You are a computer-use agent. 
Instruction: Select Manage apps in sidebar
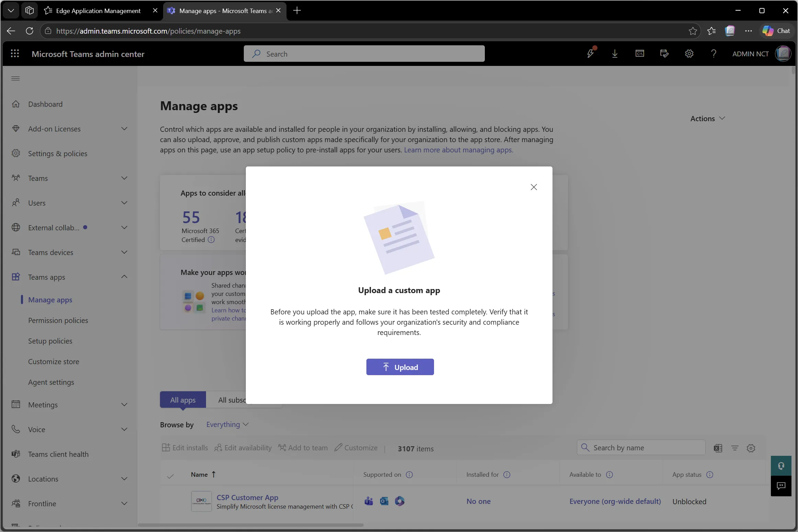50,300
